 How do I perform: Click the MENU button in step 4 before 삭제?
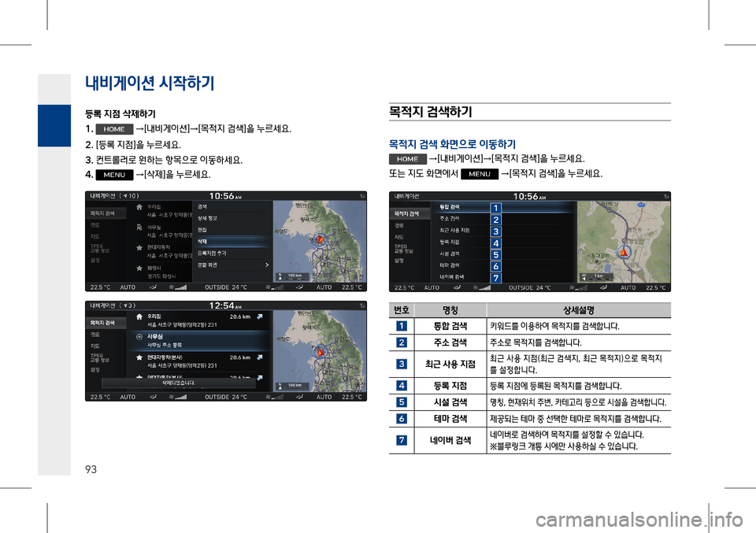click(x=114, y=175)
